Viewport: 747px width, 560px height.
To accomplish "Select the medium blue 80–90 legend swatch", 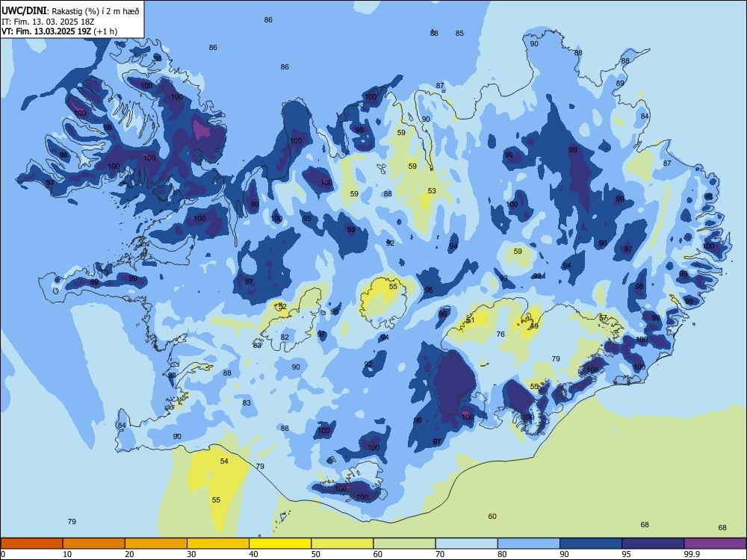I will pyautogui.click(x=529, y=544).
